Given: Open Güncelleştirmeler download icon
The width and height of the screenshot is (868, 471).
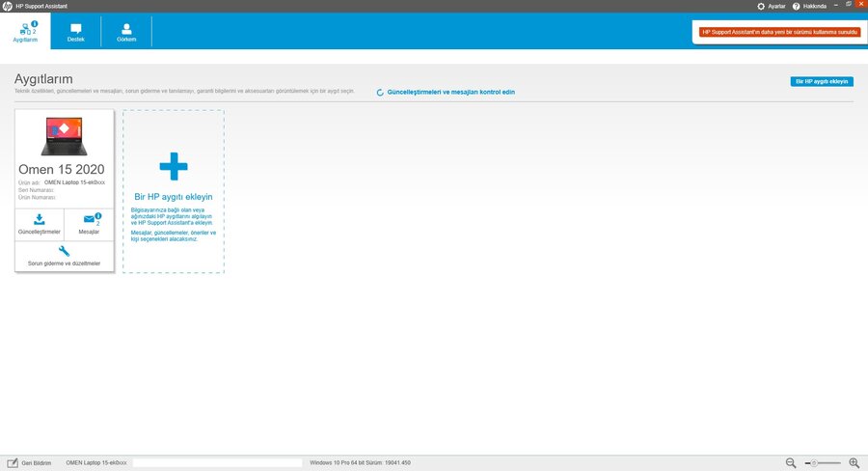Looking at the screenshot, I should pos(40,219).
